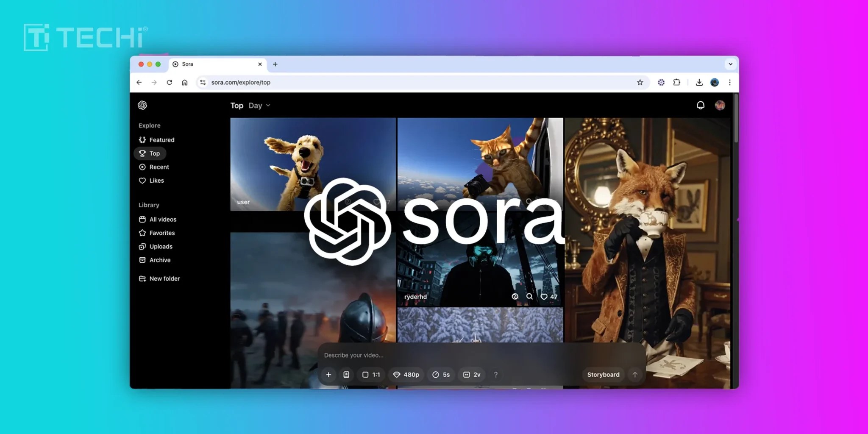Click the help question mark icon
868x434 pixels.
point(495,375)
